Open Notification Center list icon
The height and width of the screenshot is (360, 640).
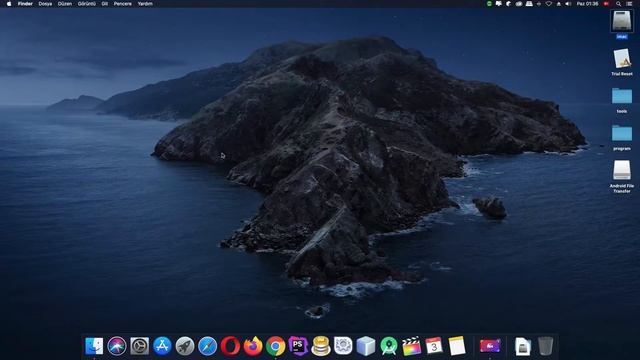[x=629, y=4]
